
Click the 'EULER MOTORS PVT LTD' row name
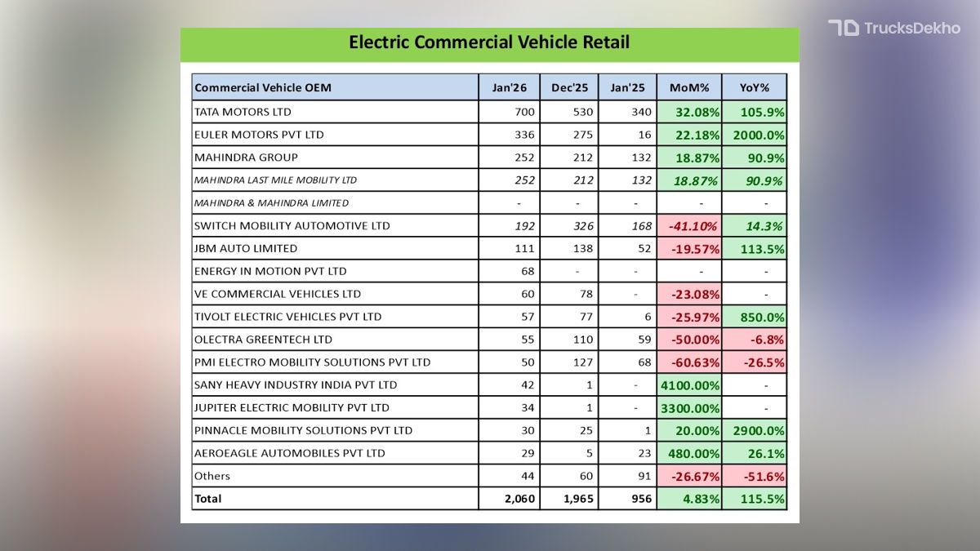259,135
